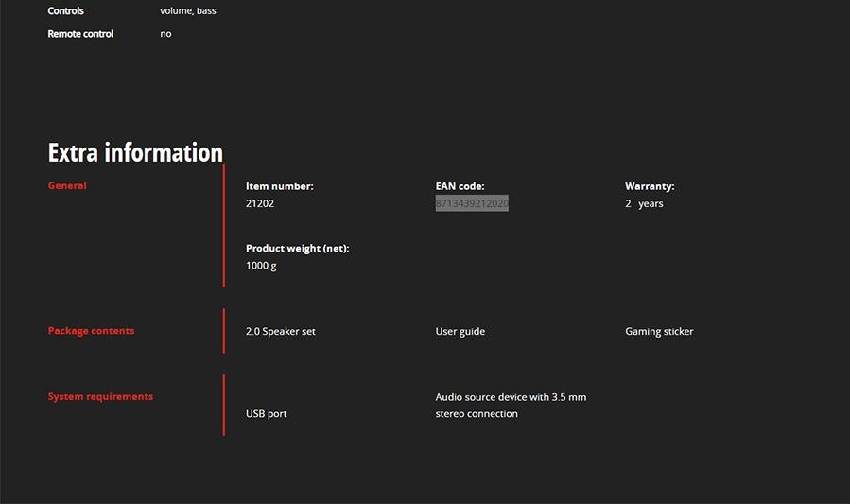Click the 'Product weight (net):' label
Viewport: 850px width, 504px height.
(x=297, y=248)
